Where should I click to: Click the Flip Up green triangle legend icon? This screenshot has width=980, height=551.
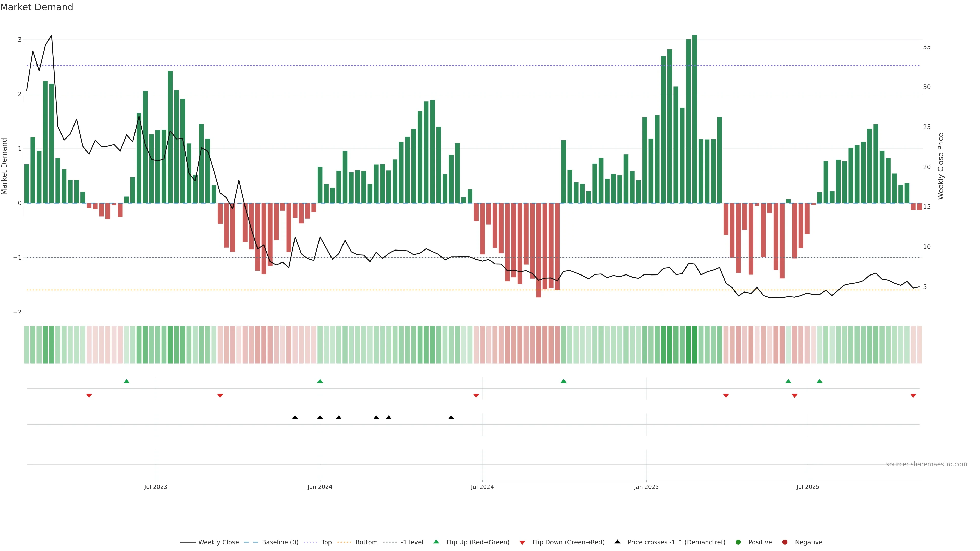436,542
